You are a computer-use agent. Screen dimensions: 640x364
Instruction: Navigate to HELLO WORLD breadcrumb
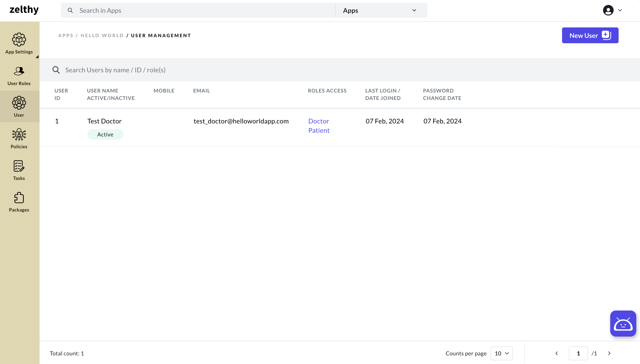102,35
